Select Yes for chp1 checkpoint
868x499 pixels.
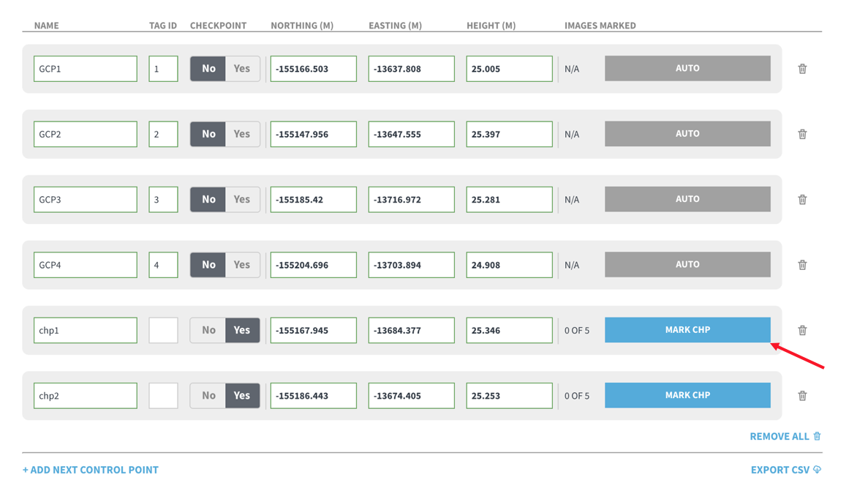click(x=243, y=330)
